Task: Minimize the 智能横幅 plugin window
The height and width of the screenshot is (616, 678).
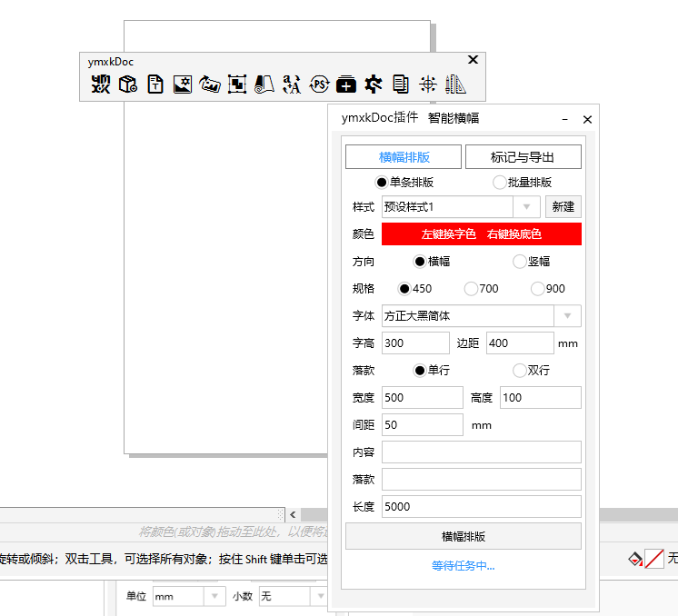Action: tap(564, 119)
